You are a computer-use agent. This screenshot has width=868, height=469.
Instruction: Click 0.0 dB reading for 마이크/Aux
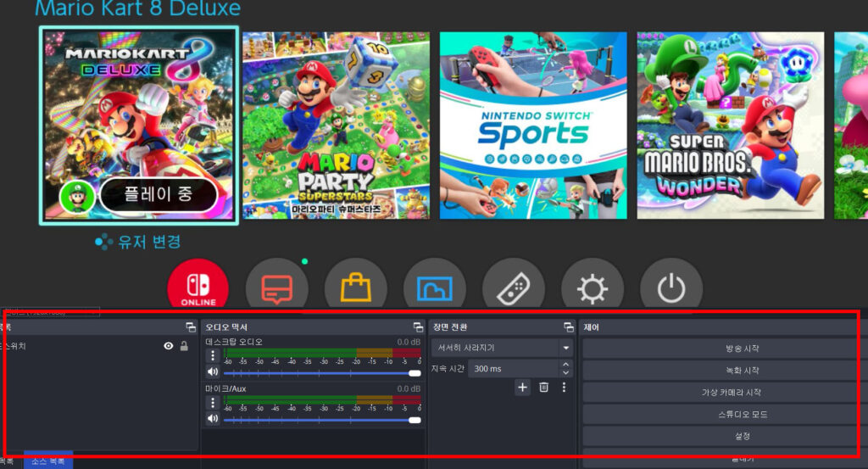pyautogui.click(x=409, y=388)
